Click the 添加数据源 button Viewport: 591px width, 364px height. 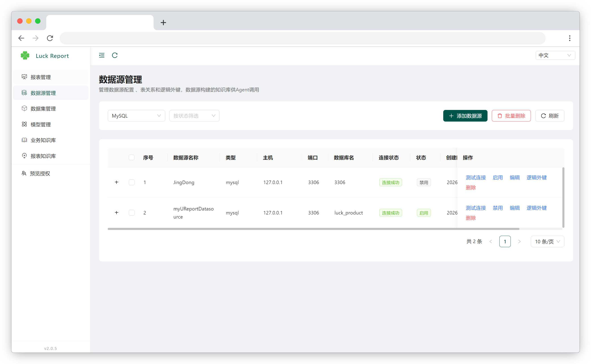coord(465,116)
